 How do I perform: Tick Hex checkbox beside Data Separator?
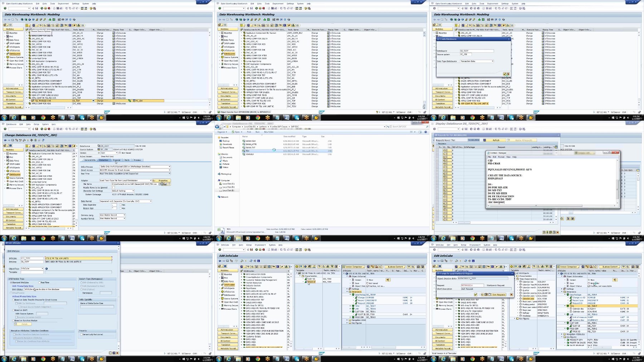point(121,205)
